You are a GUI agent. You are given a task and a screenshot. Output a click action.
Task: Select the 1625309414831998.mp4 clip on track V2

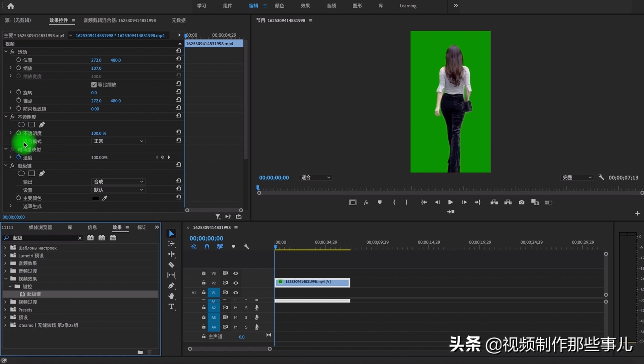(x=312, y=282)
